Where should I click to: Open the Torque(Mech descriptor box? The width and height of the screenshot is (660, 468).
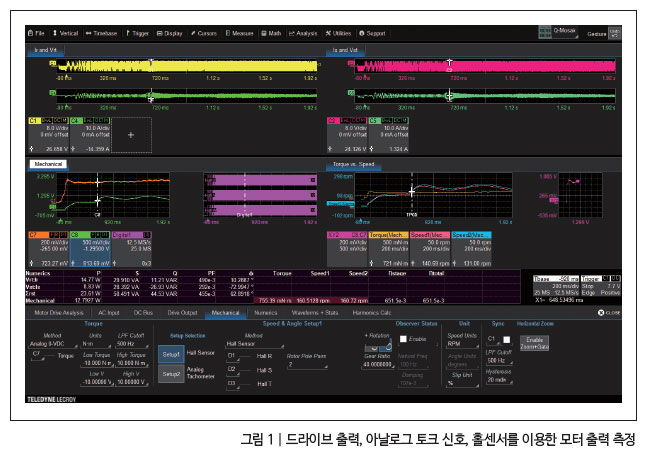click(x=388, y=249)
